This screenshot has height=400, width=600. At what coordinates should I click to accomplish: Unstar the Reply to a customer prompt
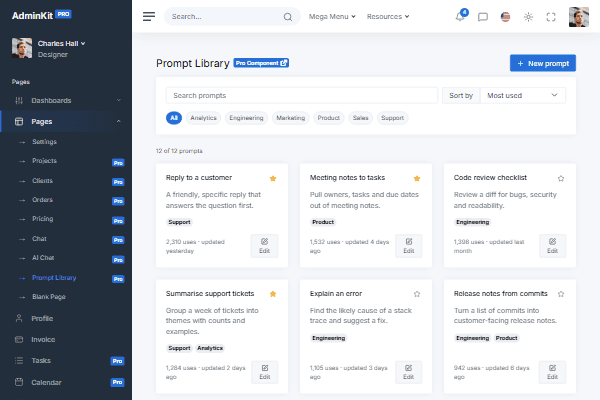(x=273, y=178)
